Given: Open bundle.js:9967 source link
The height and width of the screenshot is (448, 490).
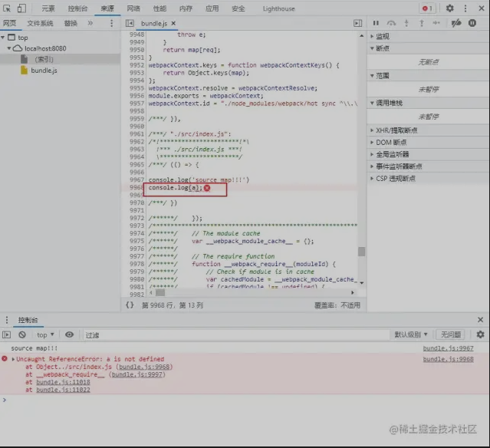Looking at the screenshot, I should 448,348.
